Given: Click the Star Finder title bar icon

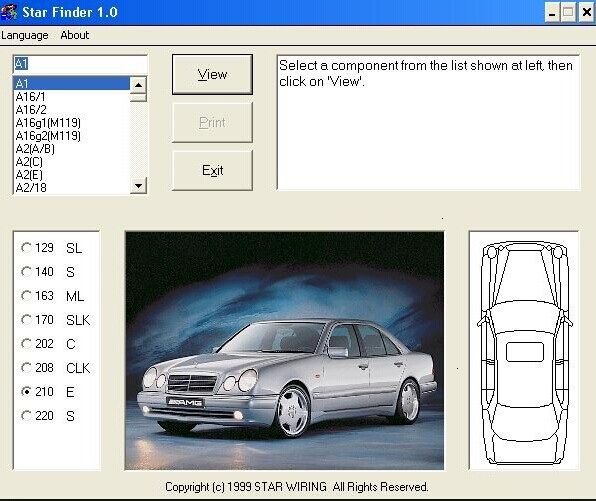Looking at the screenshot, I should tap(9, 12).
